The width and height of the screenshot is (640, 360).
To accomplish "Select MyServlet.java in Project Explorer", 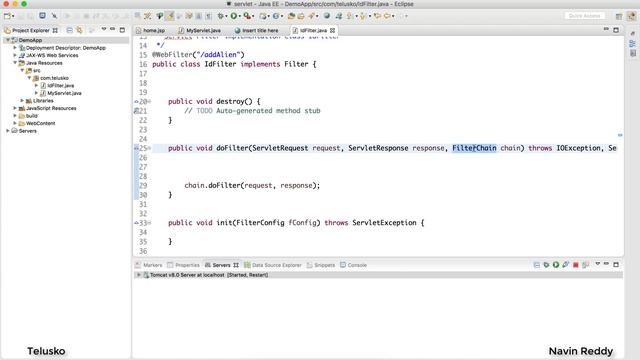I will (64, 93).
